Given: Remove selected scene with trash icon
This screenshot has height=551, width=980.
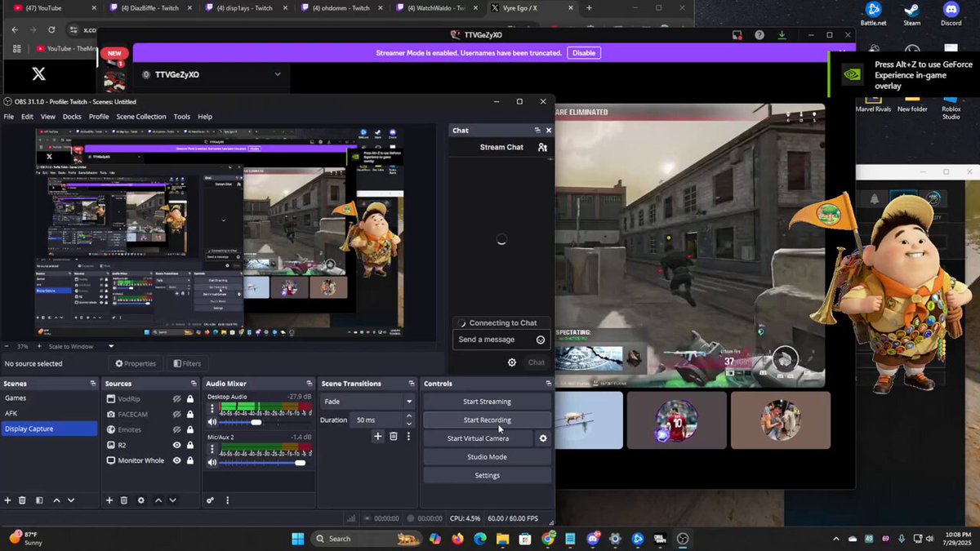Looking at the screenshot, I should (23, 500).
